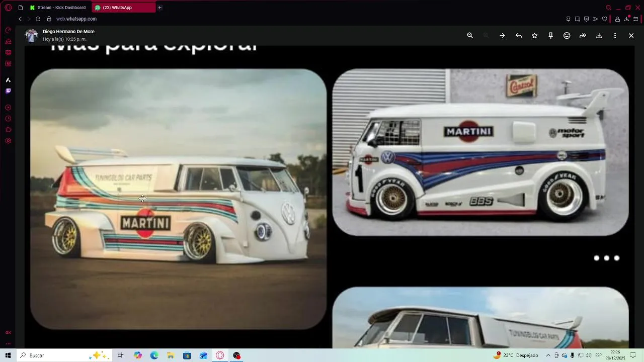The height and width of the screenshot is (362, 644).
Task: Click the GX corner icon at sidebar bottom
Action: pos(8,332)
